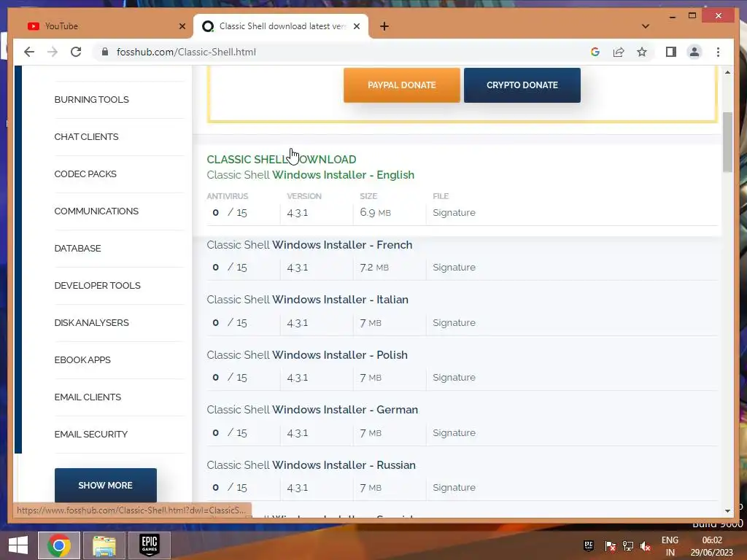The height and width of the screenshot is (560, 747).
Task: Open the Windows Start button
Action: coord(18,545)
